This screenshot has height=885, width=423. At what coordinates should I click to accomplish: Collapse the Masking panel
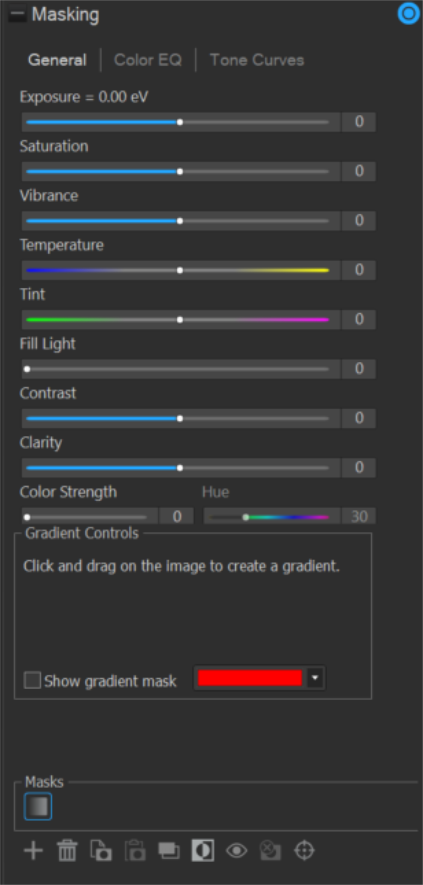click(x=17, y=15)
